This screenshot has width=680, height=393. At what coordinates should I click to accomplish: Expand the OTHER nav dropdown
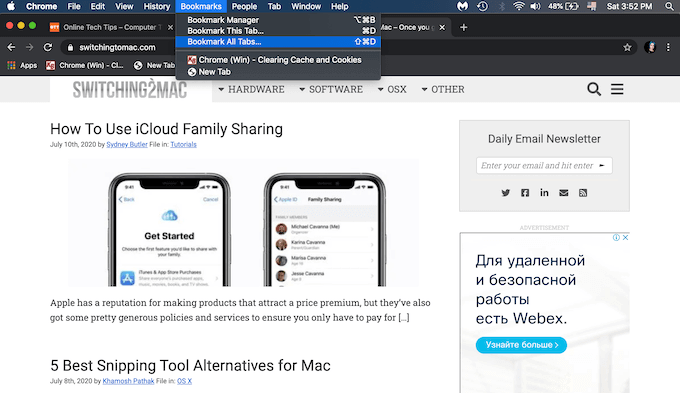coord(443,89)
